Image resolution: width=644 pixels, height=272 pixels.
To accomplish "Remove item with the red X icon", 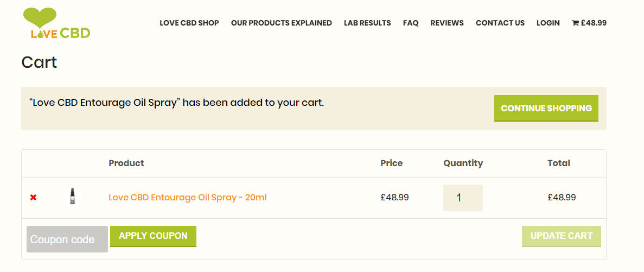I will coord(34,198).
